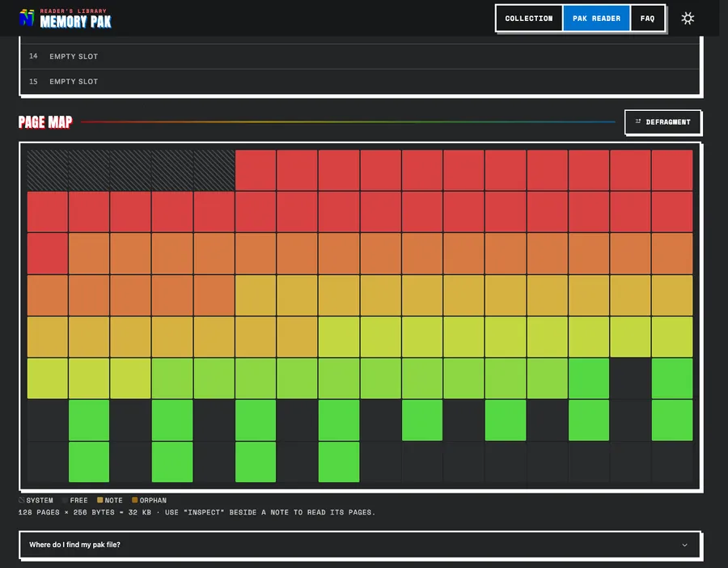Expand the 'Where do I find my pak file?' question

[359, 545]
